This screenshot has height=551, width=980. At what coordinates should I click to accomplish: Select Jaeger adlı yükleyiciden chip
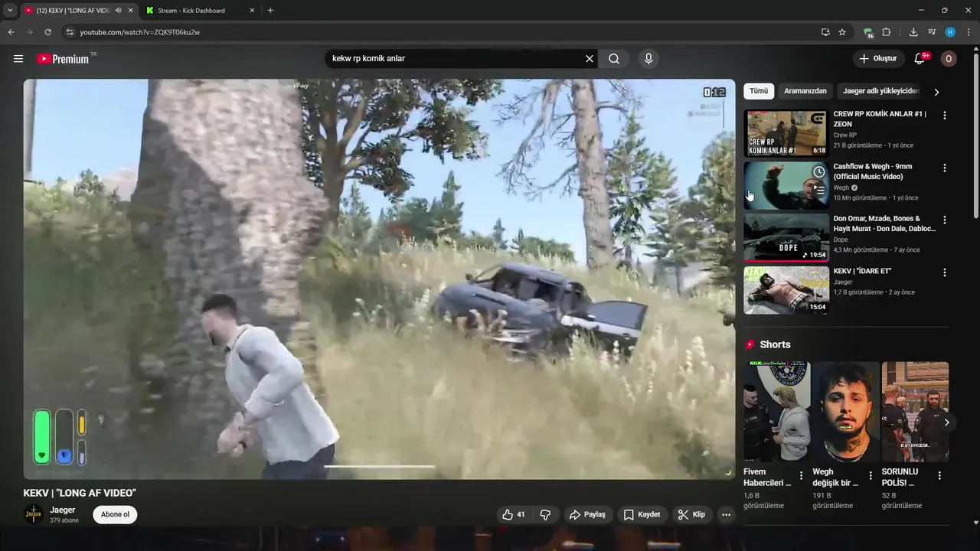pos(880,91)
